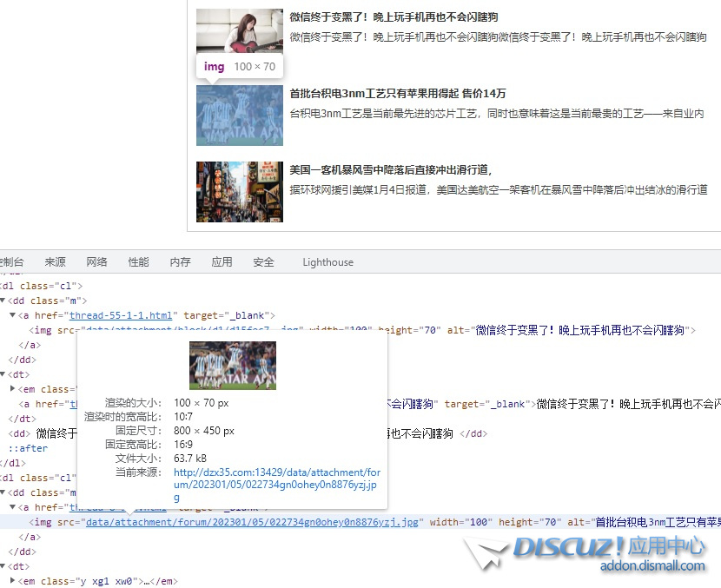Expand the em class="y xg1 xw0" node

13,581
